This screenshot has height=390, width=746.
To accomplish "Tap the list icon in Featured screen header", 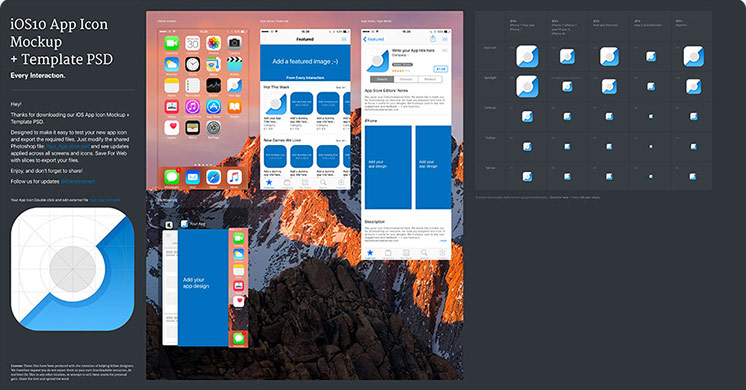I will tap(344, 39).
